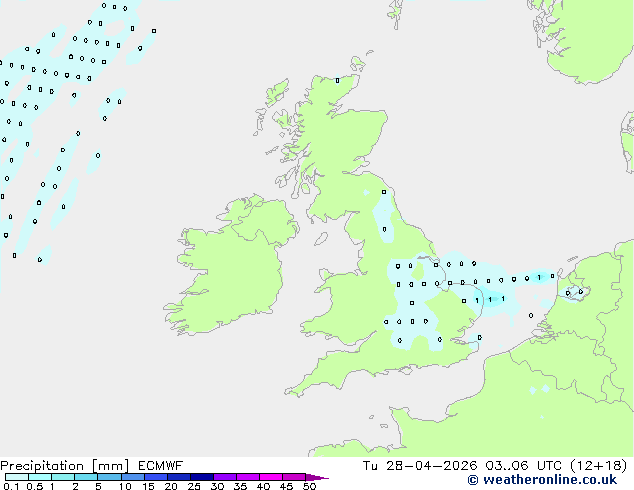The image size is (634, 490).
Task: Pick the 1–2 mm legend color swatch
Action: [x=63, y=477]
